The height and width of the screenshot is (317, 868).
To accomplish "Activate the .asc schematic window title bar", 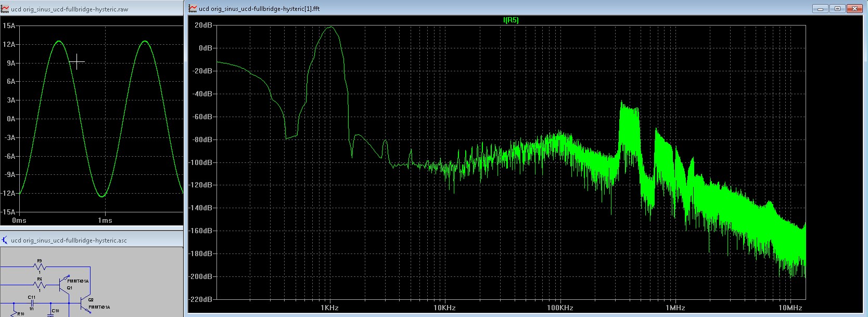I will (x=92, y=240).
